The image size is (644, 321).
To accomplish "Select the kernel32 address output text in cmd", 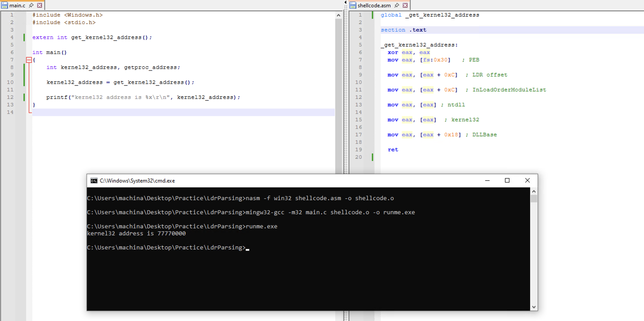I will point(136,233).
